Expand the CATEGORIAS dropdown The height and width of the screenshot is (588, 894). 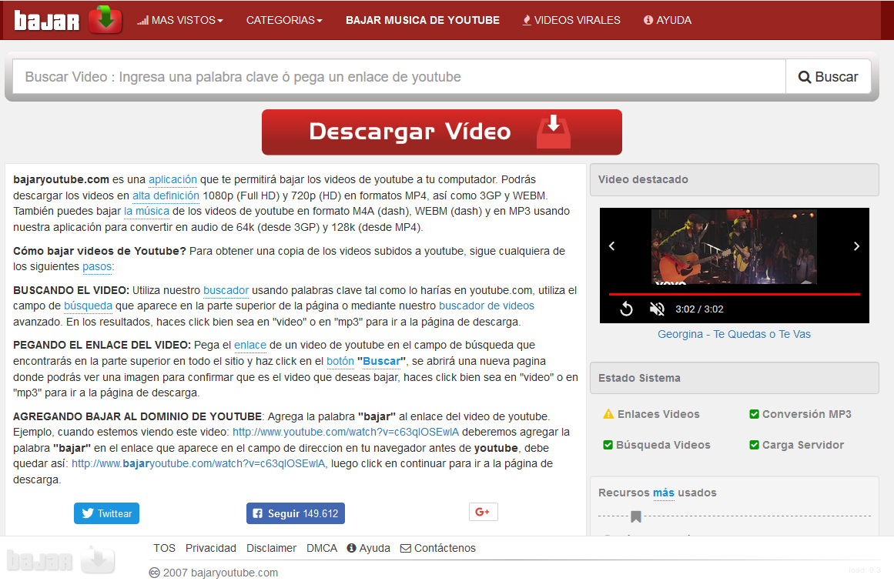point(284,21)
